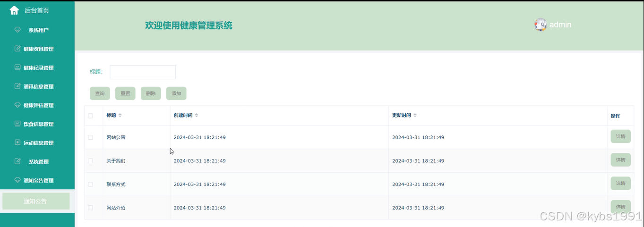Click the edit icon beside 通讯信息管理

[18, 86]
